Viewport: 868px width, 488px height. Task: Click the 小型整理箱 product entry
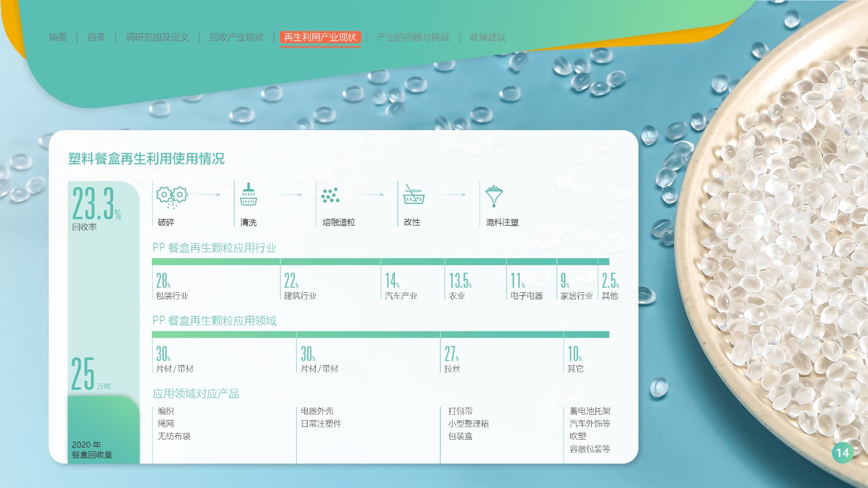coord(469,423)
